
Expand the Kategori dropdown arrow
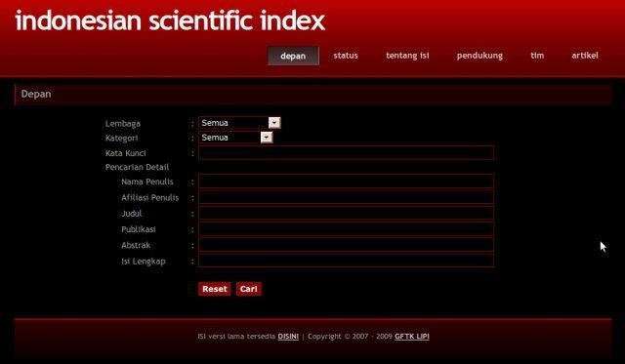(x=267, y=138)
